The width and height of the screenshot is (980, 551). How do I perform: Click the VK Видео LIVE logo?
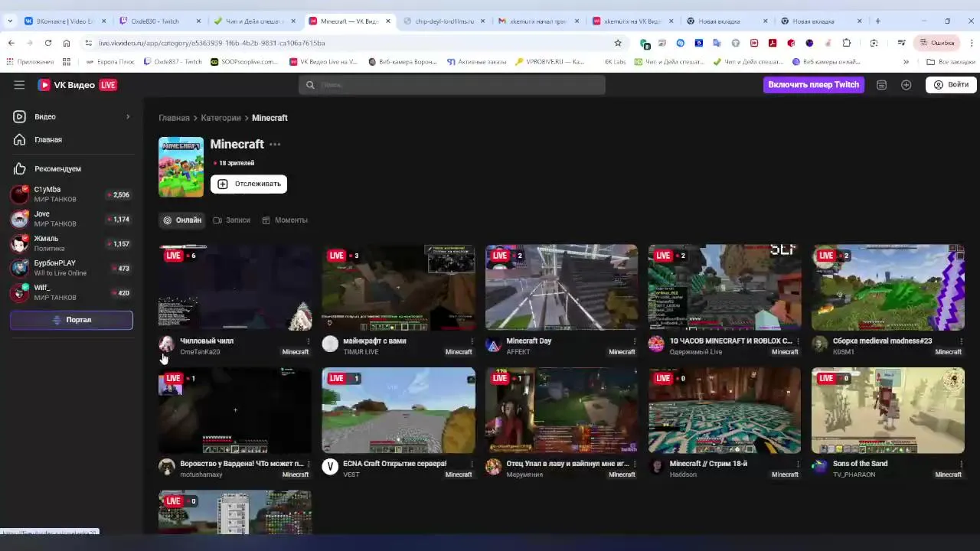coord(77,85)
